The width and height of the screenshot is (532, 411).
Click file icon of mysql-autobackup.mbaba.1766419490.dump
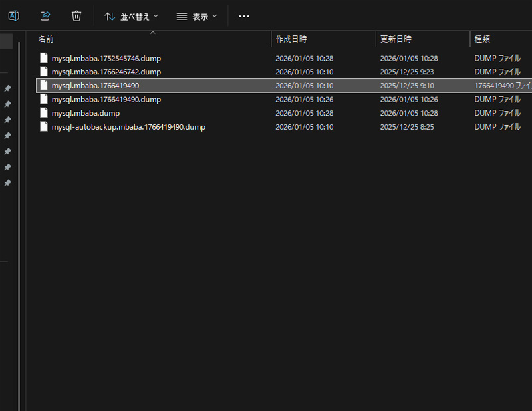44,127
